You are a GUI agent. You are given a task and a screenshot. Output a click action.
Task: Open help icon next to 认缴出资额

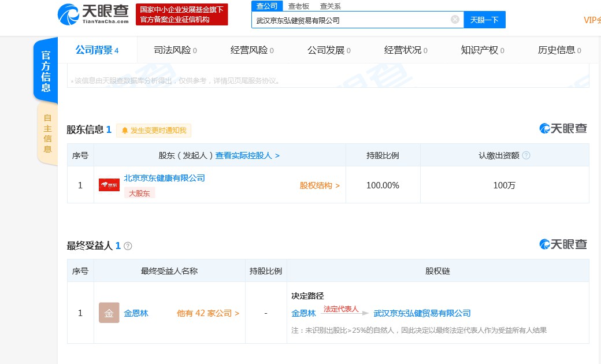point(526,155)
